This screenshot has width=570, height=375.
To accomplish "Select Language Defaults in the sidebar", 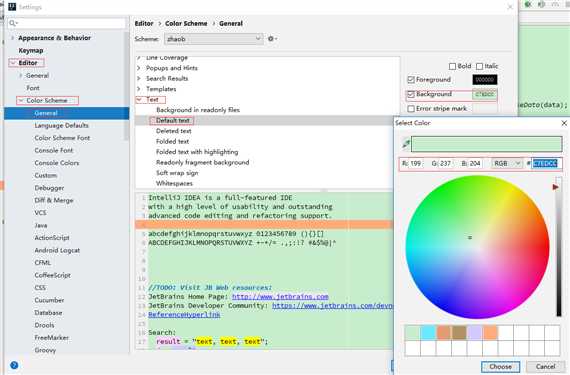I will (x=61, y=125).
